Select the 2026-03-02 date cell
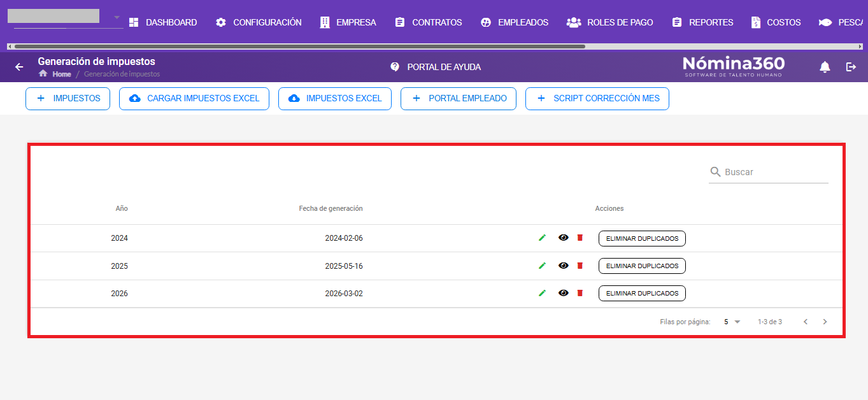This screenshot has width=868, height=400. coord(344,294)
